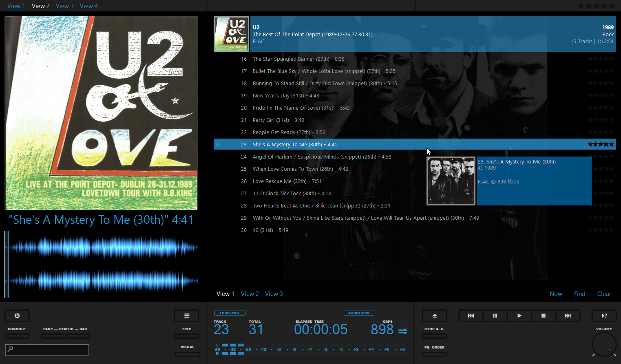Image resolution: width=621 pixels, height=364 pixels.
Task: Skip to the next track
Action: coord(568,315)
